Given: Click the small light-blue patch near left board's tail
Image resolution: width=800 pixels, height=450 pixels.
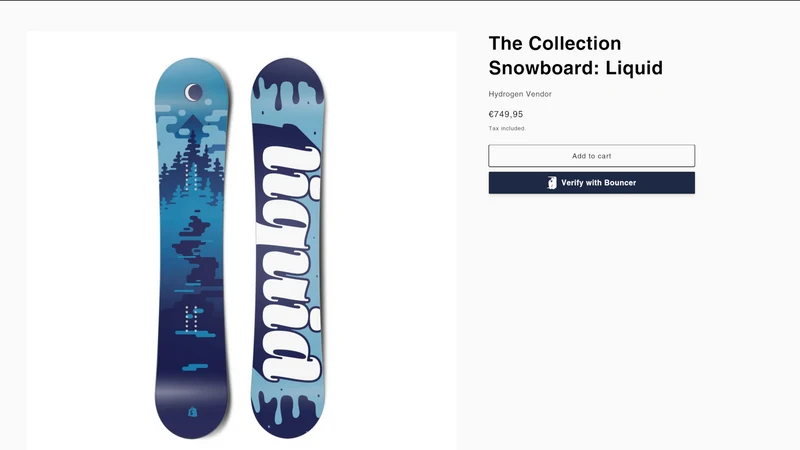Looking at the screenshot, I should pyautogui.click(x=195, y=366).
